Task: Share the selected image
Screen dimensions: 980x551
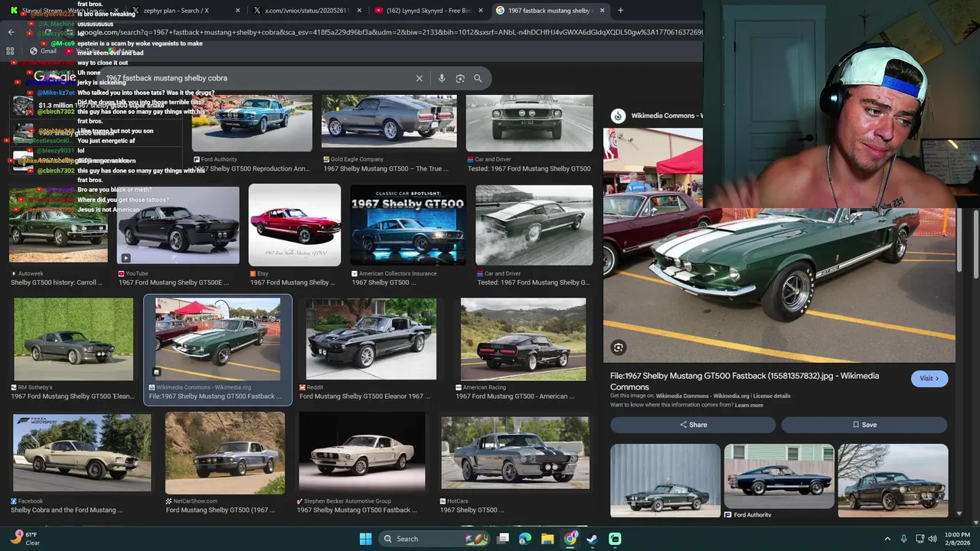Action: 693,425
